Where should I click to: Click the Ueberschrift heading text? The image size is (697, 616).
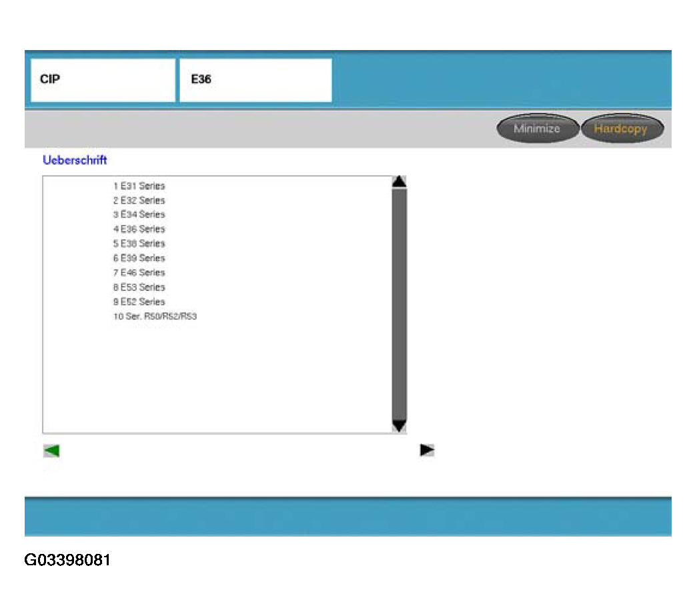[x=75, y=160]
